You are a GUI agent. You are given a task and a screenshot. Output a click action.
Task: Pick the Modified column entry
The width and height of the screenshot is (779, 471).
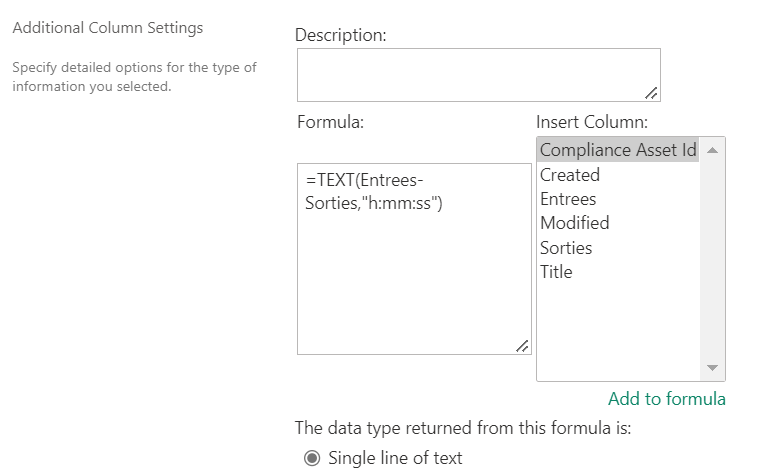pos(574,223)
